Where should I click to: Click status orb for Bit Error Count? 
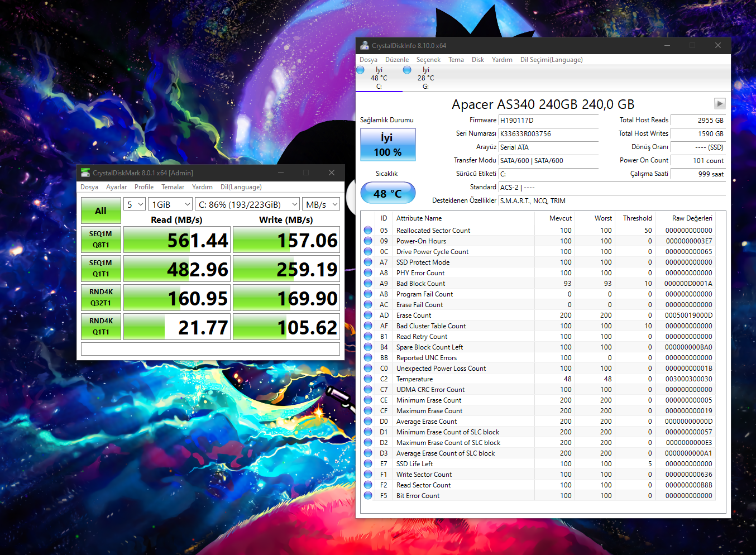tap(368, 495)
